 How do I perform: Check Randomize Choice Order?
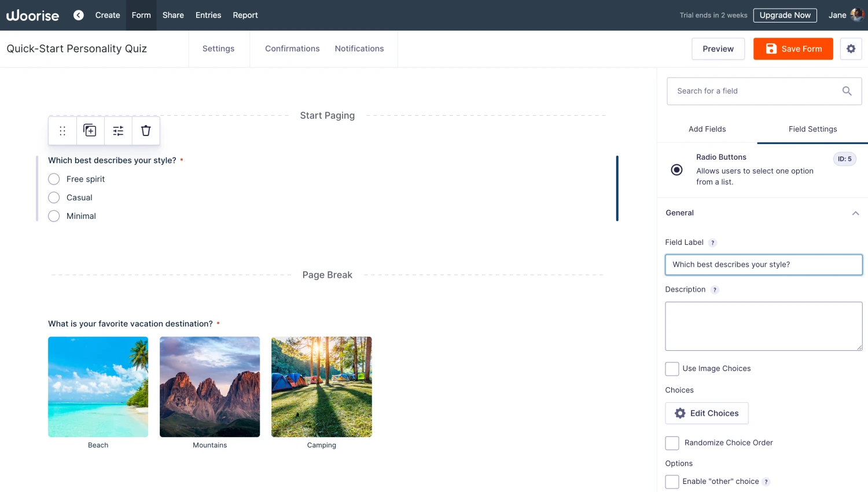point(672,443)
